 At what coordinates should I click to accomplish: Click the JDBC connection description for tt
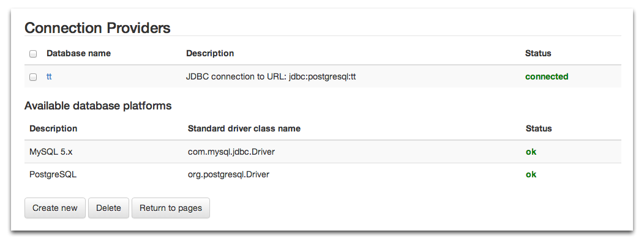click(271, 76)
